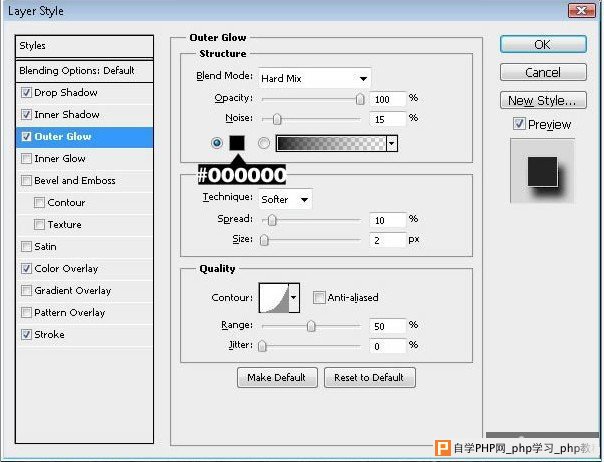Tick the Texture sub-option checkbox
Viewport: 604px width, 462px height.
pos(39,224)
